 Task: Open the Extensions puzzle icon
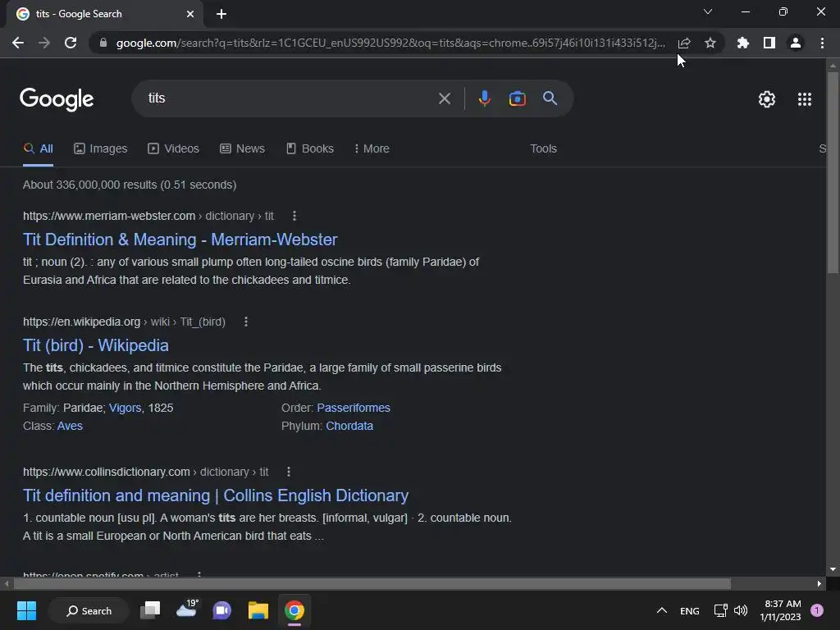click(x=742, y=43)
